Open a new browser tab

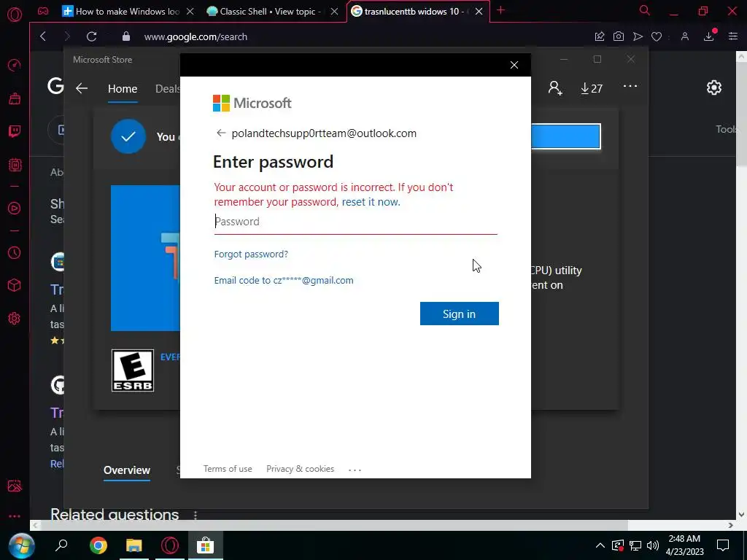(500, 10)
